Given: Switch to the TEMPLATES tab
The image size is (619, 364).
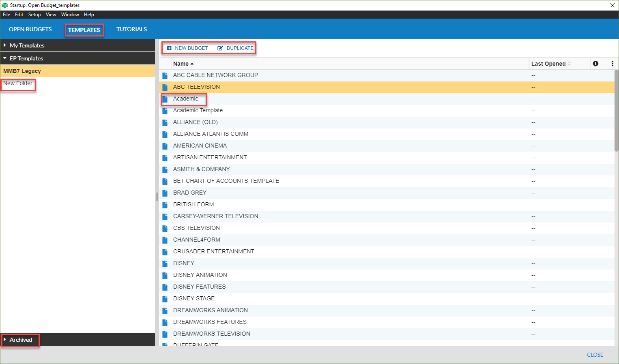Looking at the screenshot, I should (84, 30).
